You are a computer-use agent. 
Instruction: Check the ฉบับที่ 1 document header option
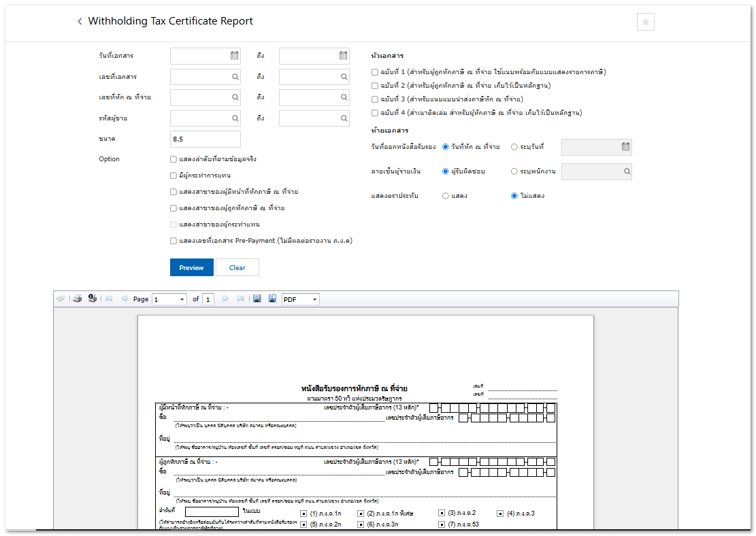coord(374,72)
